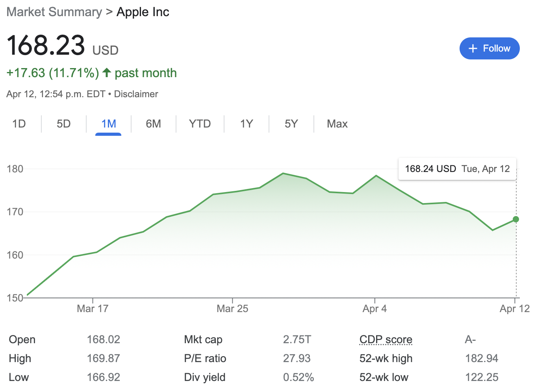This screenshot has height=392, width=534.
Task: Click the green data point on chart
Action: 516,219
